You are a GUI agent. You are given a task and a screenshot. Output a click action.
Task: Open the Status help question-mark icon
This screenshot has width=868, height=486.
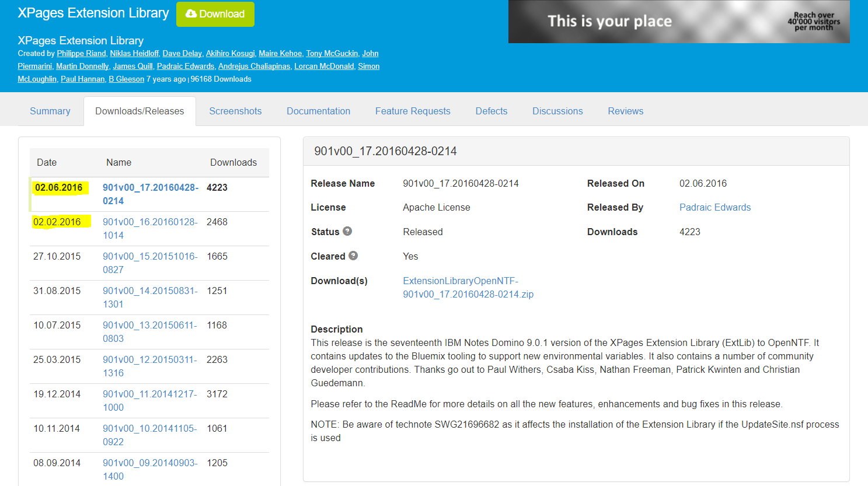pyautogui.click(x=347, y=231)
